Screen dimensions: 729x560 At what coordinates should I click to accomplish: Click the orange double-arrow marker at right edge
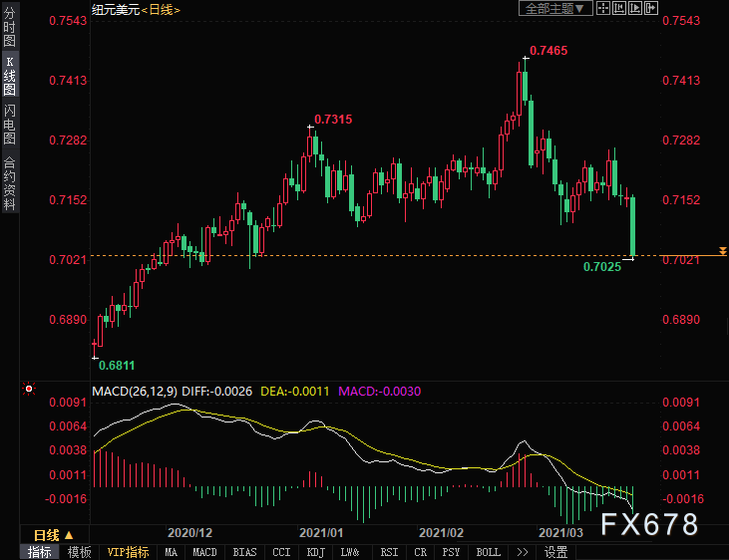722,250
